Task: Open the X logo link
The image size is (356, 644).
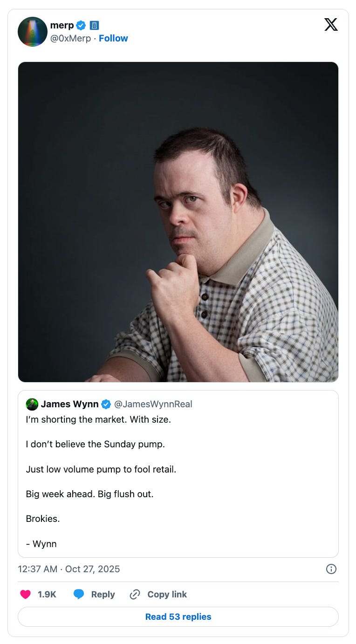Action: click(331, 25)
